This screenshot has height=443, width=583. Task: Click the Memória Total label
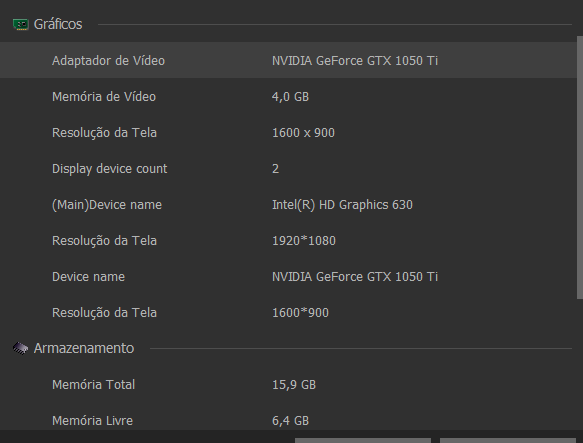click(93, 385)
